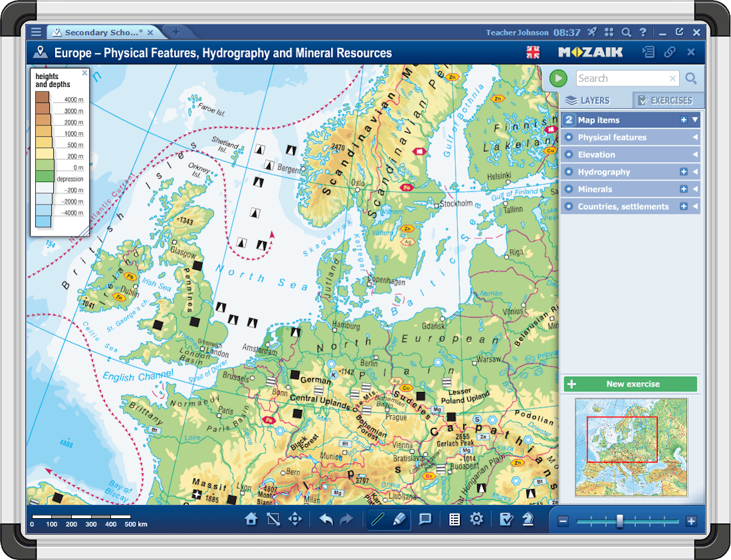
Task: Switch to the LAYERS tab
Action: (x=587, y=100)
